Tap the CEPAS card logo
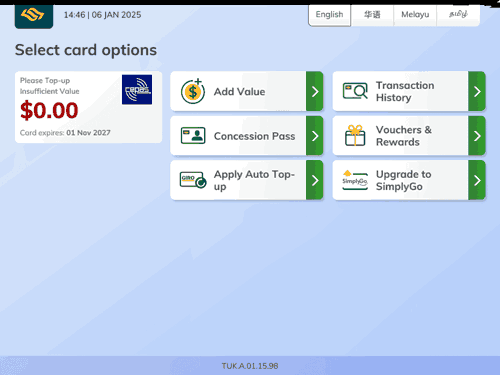The height and width of the screenshot is (375, 500). (137, 89)
